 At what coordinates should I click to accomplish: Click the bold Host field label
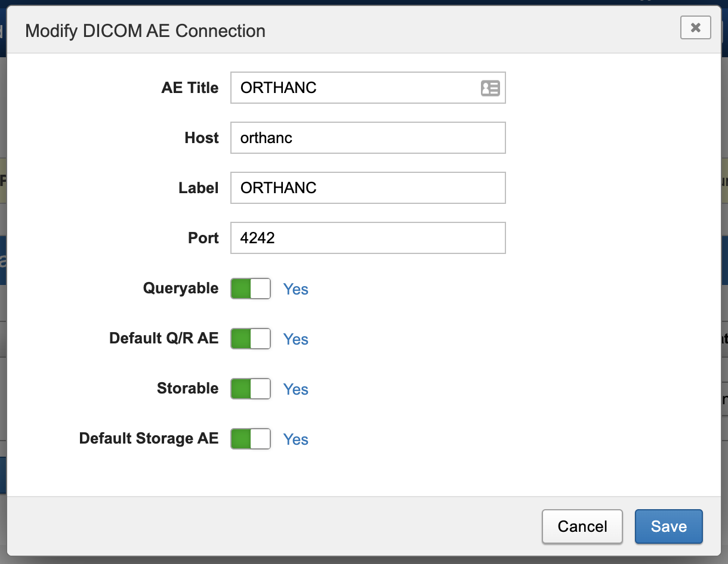[202, 138]
